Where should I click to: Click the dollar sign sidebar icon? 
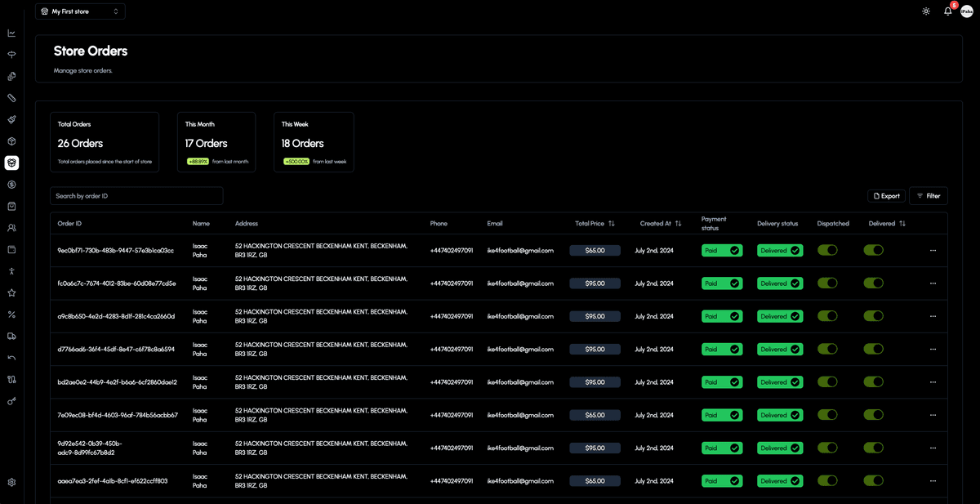point(11,185)
